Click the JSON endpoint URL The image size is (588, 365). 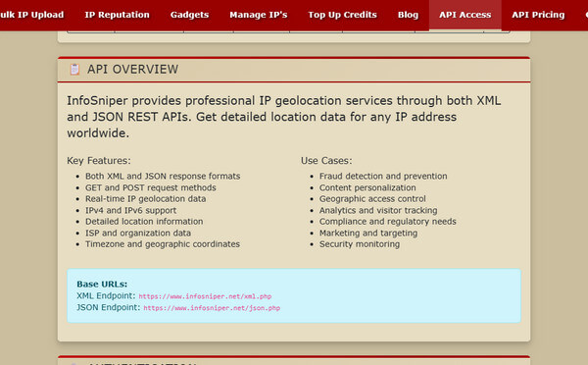click(212, 308)
